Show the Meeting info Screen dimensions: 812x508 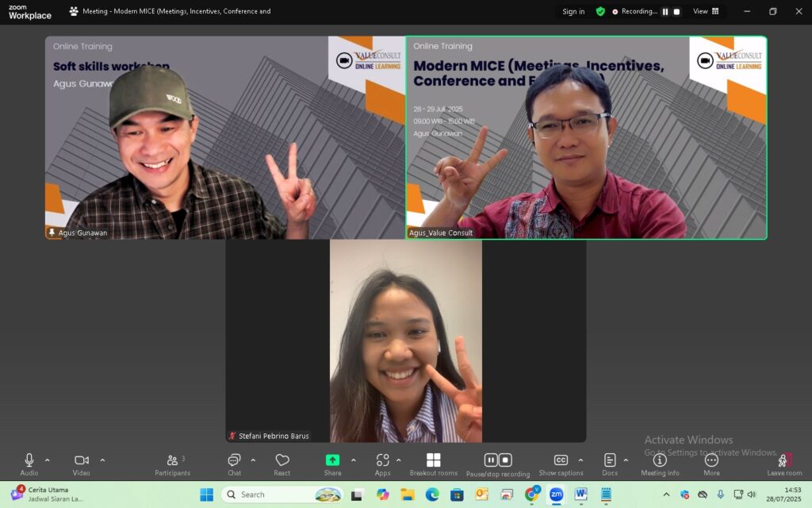coord(659,460)
